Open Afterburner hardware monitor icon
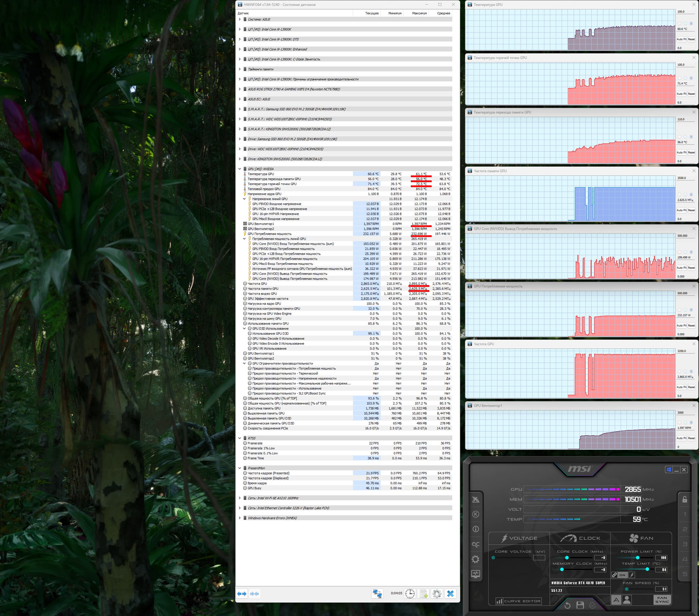 click(476, 574)
